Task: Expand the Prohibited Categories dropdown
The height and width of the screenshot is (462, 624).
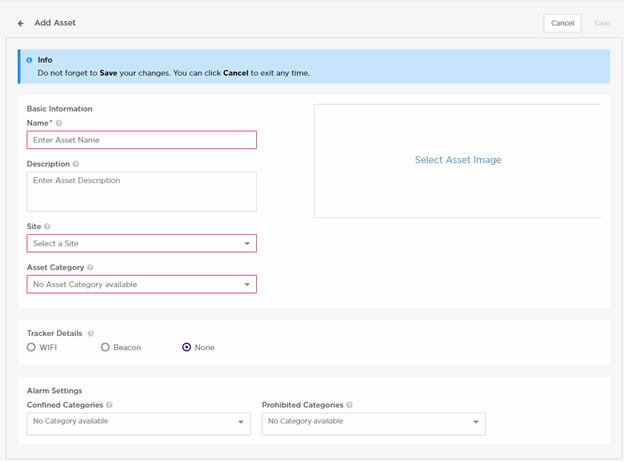Action: [x=373, y=422]
